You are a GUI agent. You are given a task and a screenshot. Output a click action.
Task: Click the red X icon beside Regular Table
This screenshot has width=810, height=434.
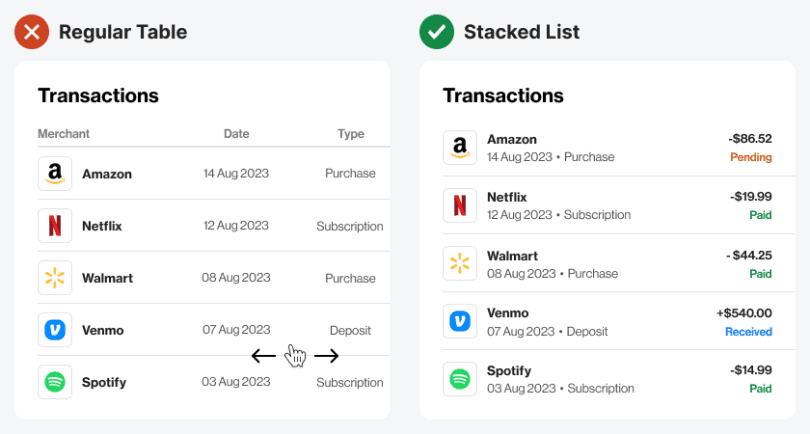[x=32, y=32]
